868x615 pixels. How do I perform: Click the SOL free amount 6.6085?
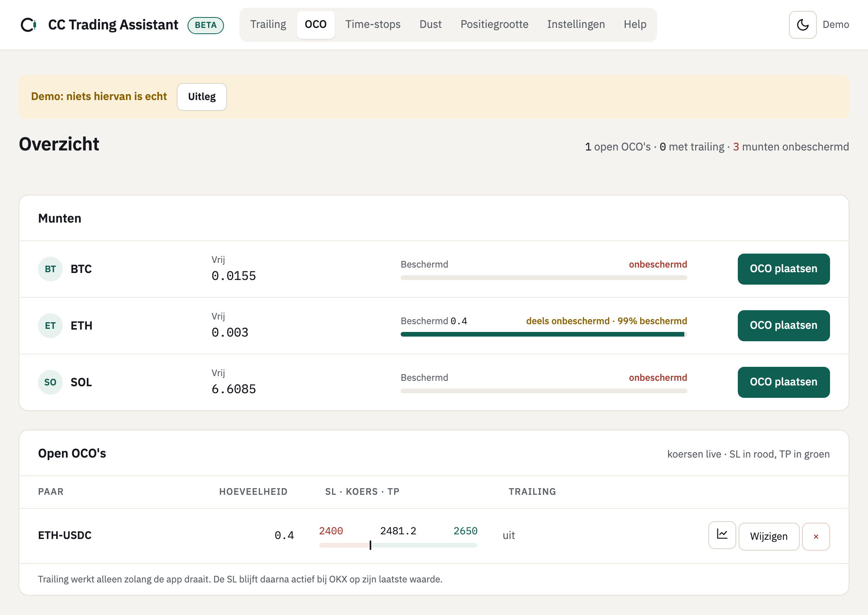[x=234, y=389]
